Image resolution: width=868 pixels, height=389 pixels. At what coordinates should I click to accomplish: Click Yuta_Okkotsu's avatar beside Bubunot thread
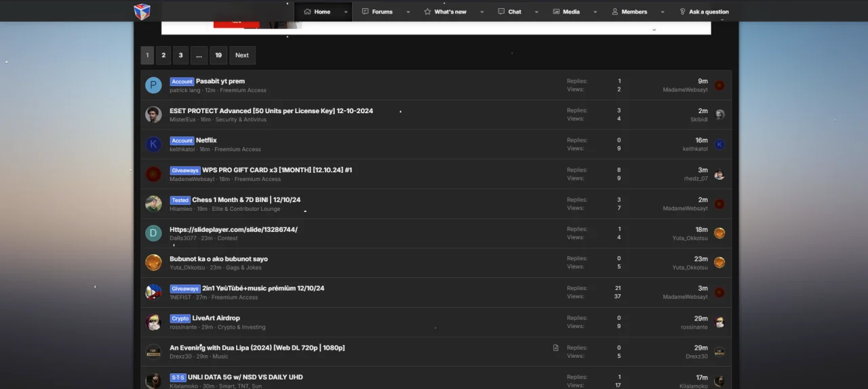click(154, 263)
